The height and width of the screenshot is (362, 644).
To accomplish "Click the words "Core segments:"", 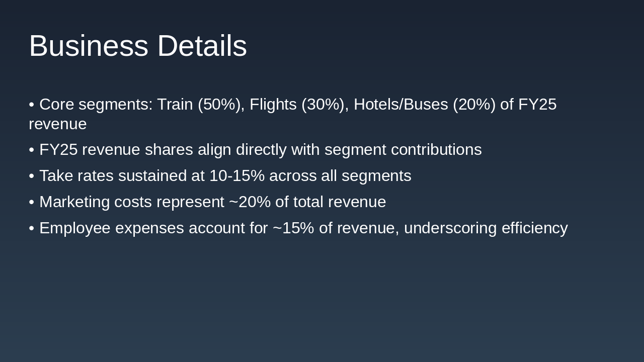I will pyautogui.click(x=96, y=105).
